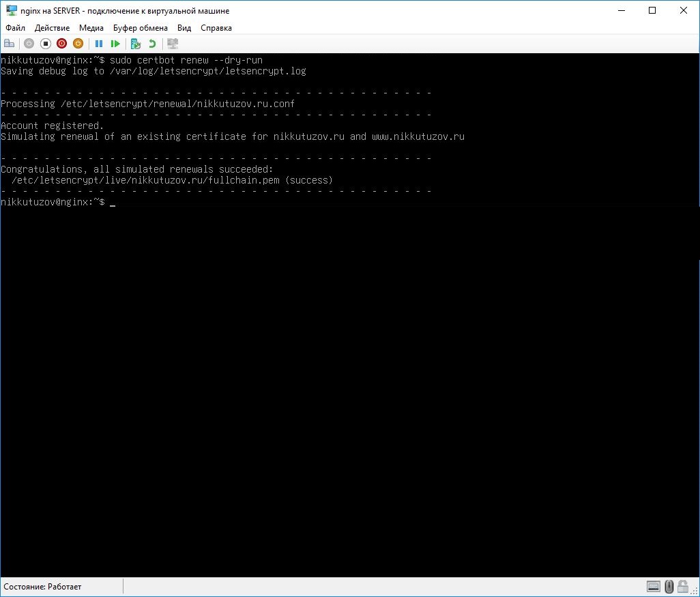The image size is (700, 597).
Task: Open the Вид menu
Action: tap(184, 28)
